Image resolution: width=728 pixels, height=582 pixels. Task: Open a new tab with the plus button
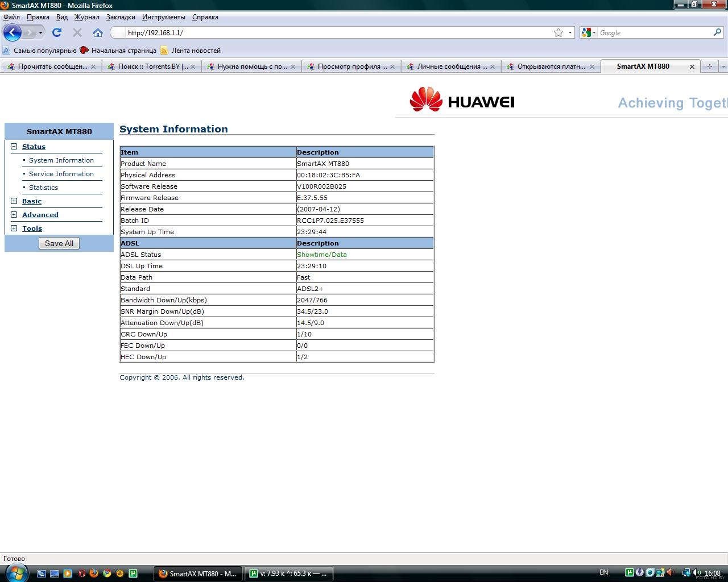pyautogui.click(x=709, y=66)
